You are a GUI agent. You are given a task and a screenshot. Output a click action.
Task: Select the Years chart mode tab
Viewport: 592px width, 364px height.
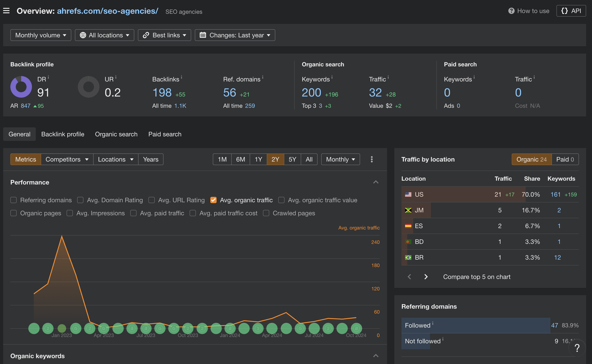[x=151, y=159]
